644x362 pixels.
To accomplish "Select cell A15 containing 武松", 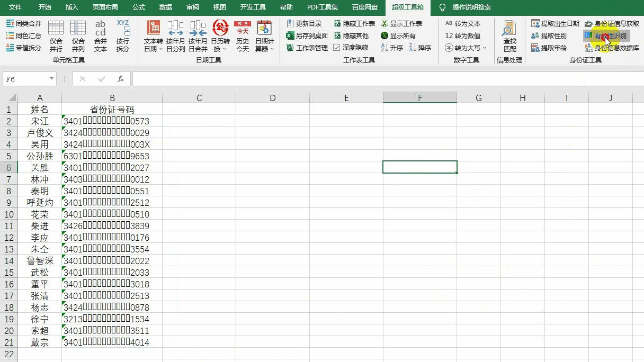I will [40, 272].
